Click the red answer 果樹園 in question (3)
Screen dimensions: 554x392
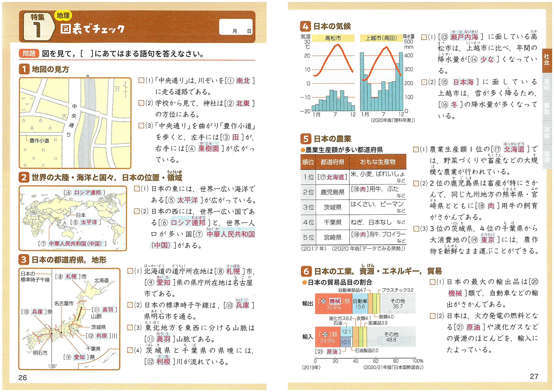tap(208, 148)
